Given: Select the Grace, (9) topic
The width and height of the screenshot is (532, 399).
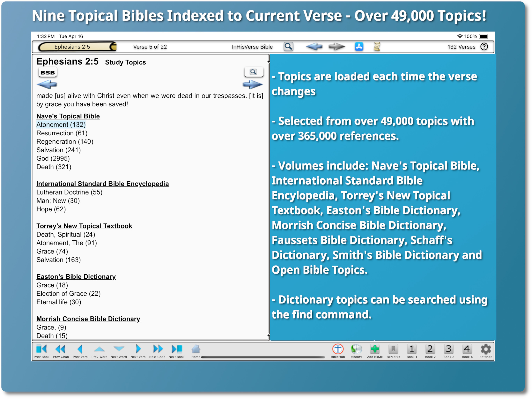Looking at the screenshot, I should 51,327.
